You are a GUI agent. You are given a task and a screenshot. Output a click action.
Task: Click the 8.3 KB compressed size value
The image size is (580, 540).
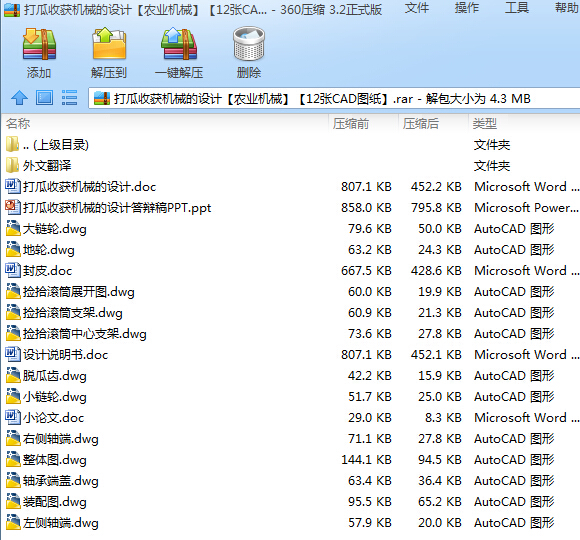pyautogui.click(x=443, y=418)
